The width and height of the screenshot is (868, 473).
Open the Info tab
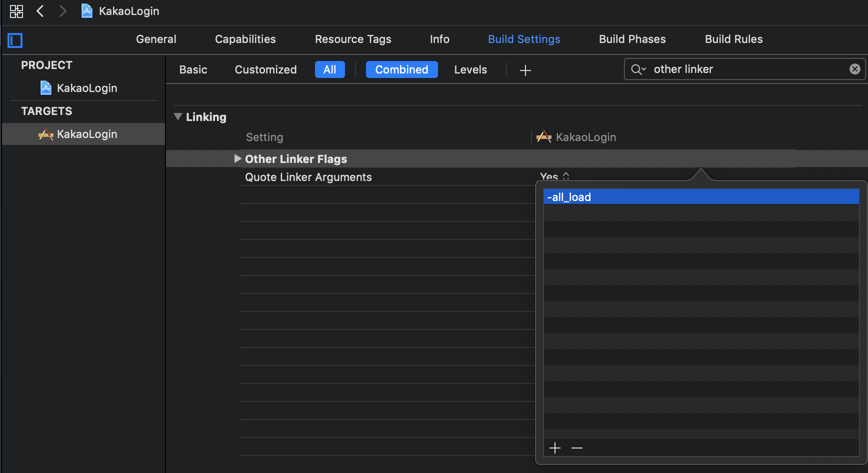tap(439, 39)
